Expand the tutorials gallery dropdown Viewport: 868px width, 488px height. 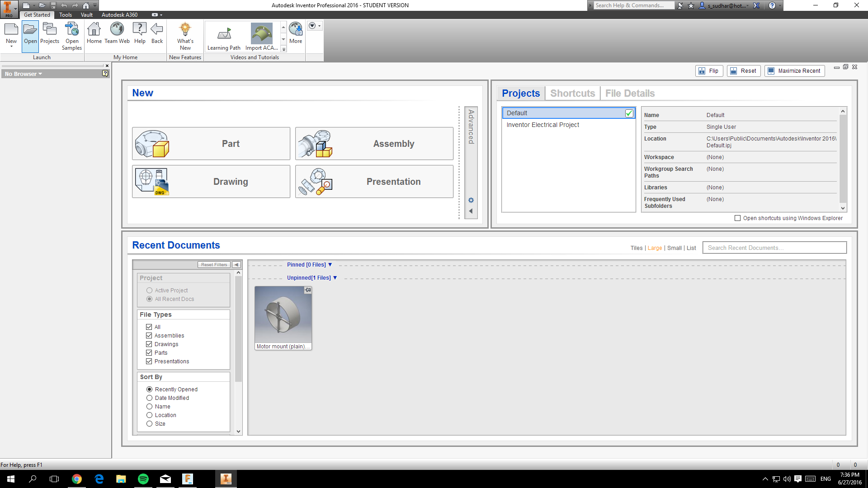[x=284, y=49]
